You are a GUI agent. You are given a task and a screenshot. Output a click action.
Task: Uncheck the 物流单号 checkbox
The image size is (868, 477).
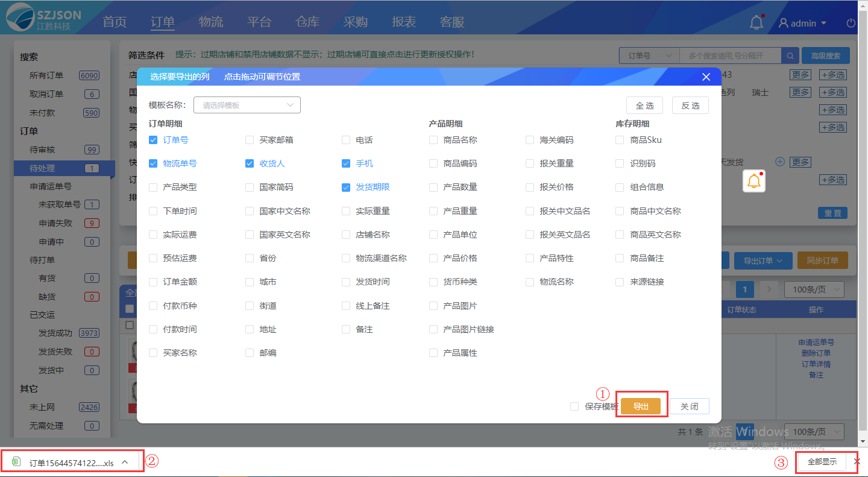(153, 163)
